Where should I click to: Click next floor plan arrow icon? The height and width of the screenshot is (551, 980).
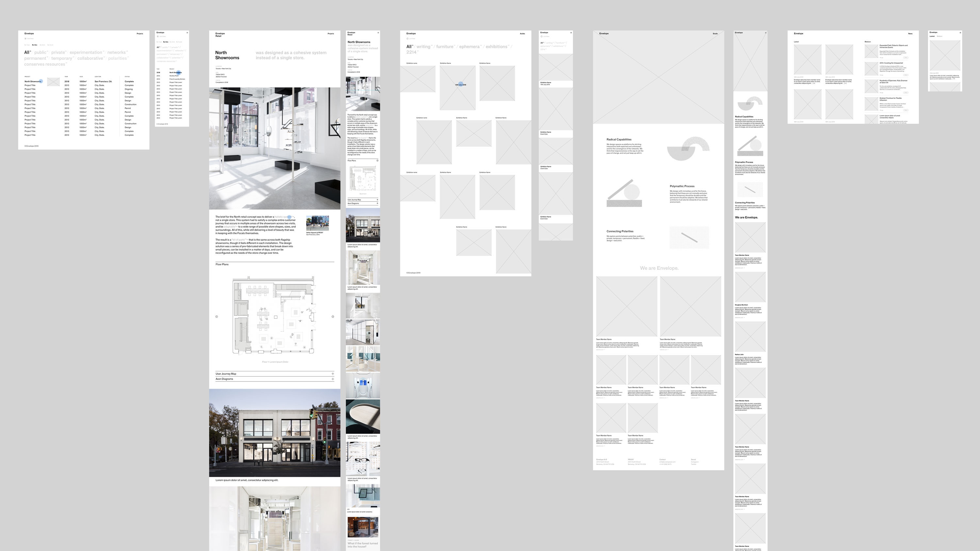pos(333,316)
